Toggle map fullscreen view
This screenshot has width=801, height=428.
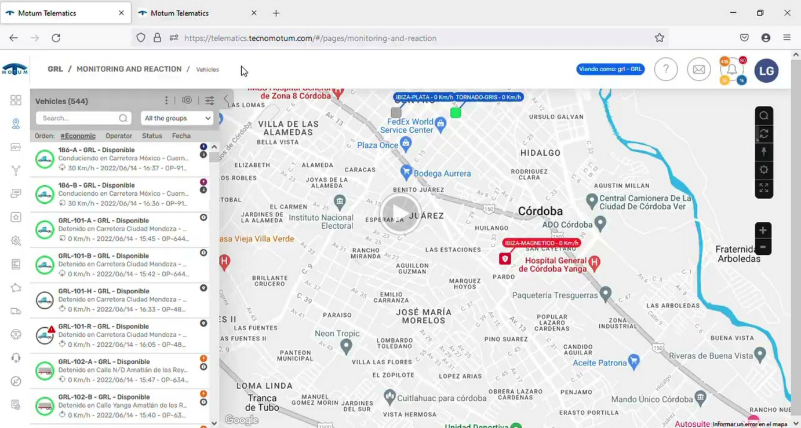click(x=763, y=188)
